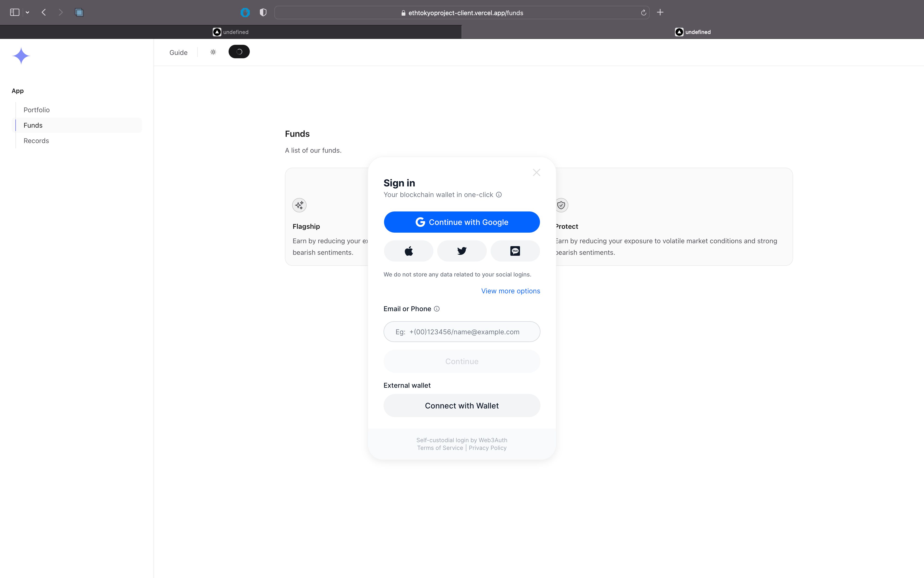Open the privacy report half-shield icon

263,13
